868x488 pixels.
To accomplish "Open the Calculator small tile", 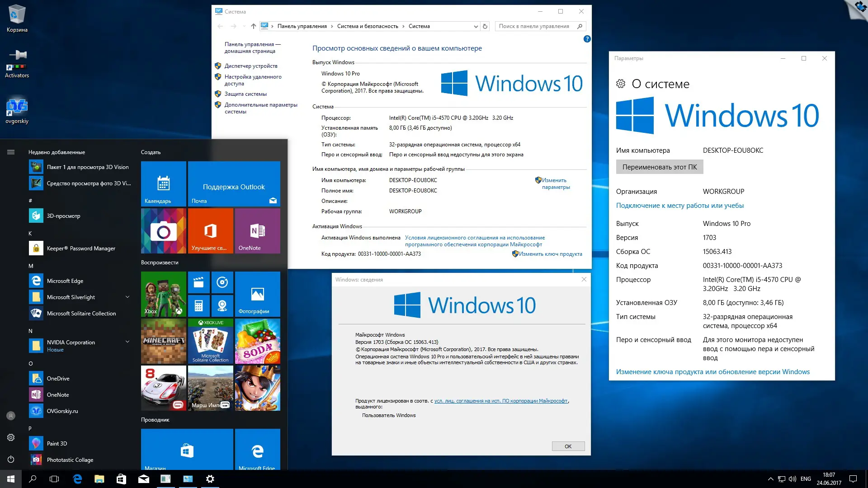I will click(x=198, y=306).
